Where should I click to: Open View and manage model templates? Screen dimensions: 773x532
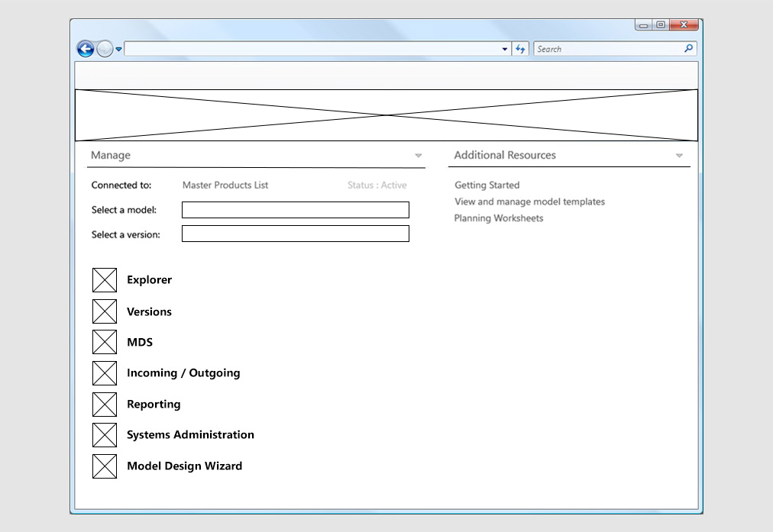tap(529, 202)
